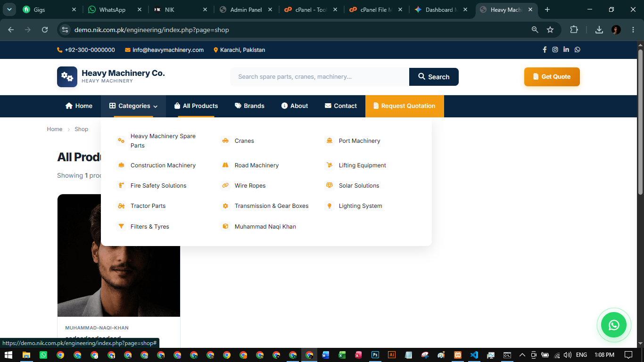This screenshot has height=362, width=644.
Task: Open the Windows Start menu
Action: (x=8, y=355)
